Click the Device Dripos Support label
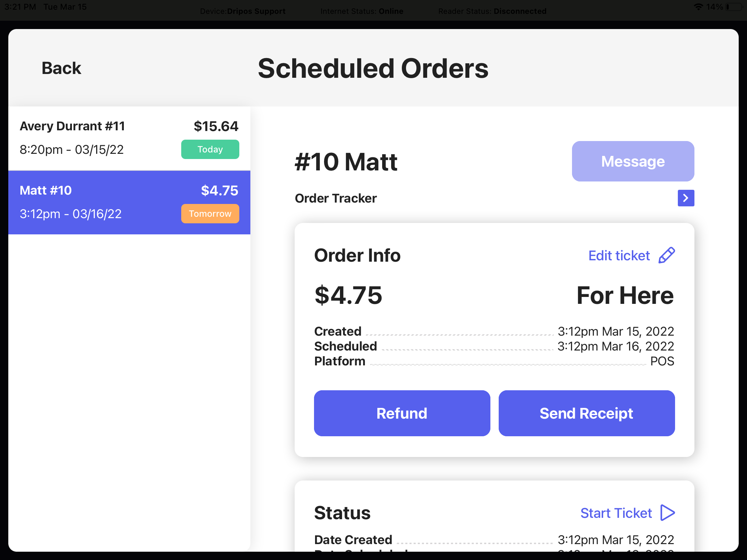This screenshot has width=747, height=560. pos(243,11)
